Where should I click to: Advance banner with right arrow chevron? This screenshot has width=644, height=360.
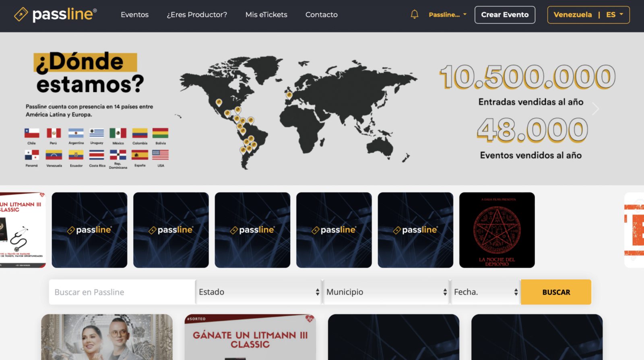coord(596,109)
